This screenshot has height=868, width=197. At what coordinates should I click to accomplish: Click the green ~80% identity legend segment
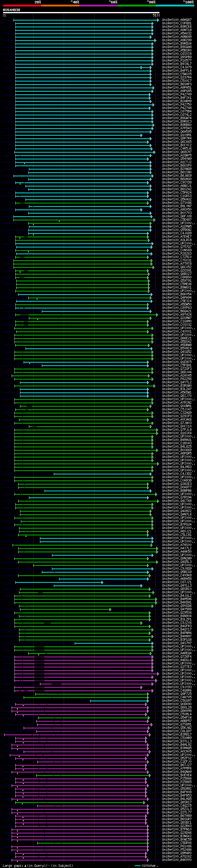[x=136, y=6]
